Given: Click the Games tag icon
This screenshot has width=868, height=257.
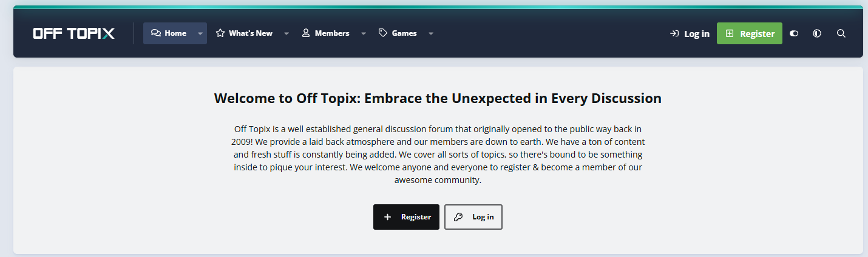Looking at the screenshot, I should point(383,33).
